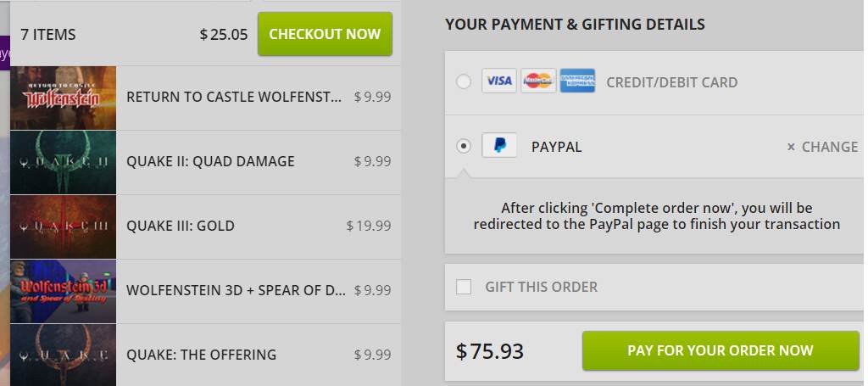Open the Wolfenstein 3D cover thumbnail
Image resolution: width=868 pixels, height=386 pixels.
(x=63, y=291)
